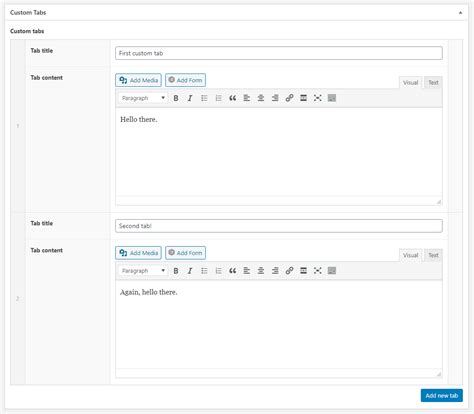Image resolution: width=474 pixels, height=414 pixels.
Task: Toggle toolbar in second tab editor
Action: [332, 271]
